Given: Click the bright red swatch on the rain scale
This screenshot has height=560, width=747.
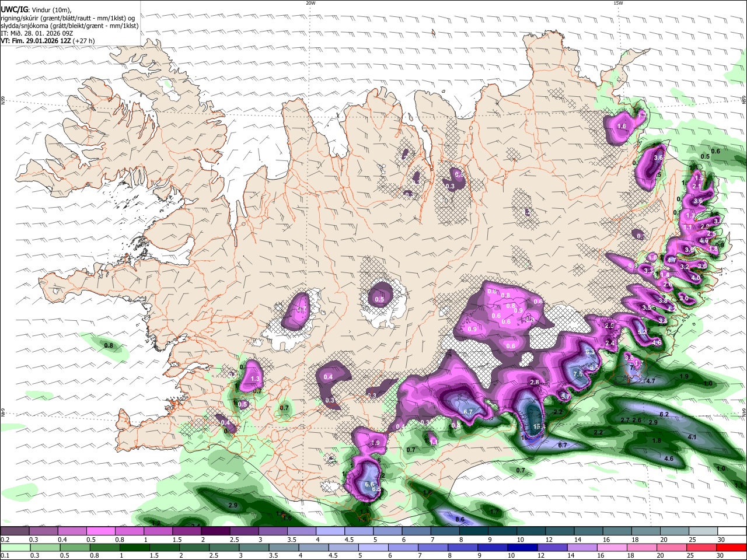Looking at the screenshot, I should click(731, 548).
